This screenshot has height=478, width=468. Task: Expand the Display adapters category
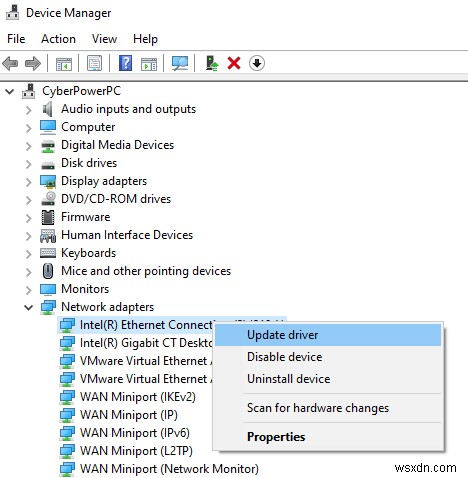[29, 182]
